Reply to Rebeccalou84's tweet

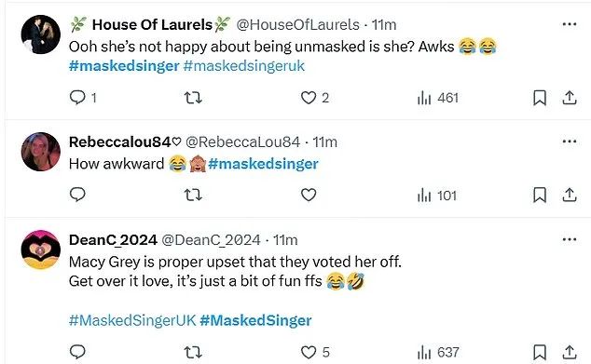(x=77, y=195)
